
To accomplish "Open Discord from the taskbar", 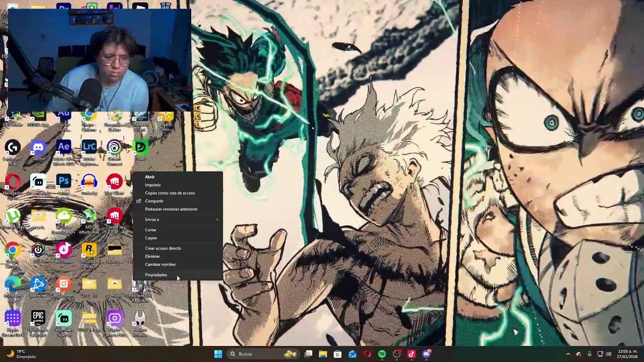I will 427,354.
